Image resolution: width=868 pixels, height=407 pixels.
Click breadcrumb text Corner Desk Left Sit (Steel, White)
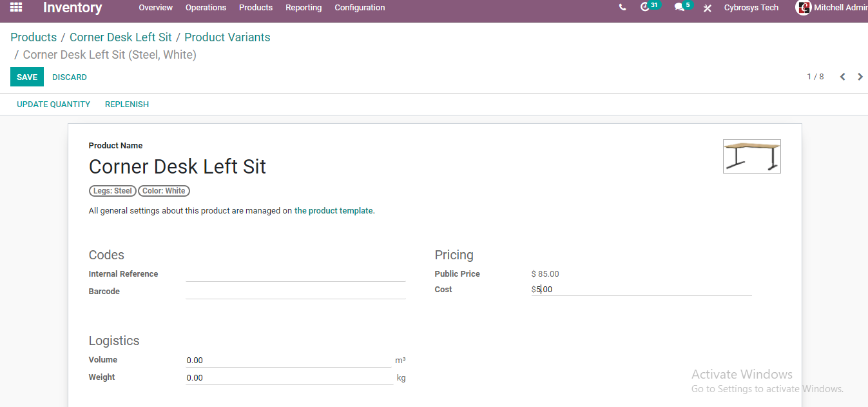pyautogui.click(x=110, y=55)
